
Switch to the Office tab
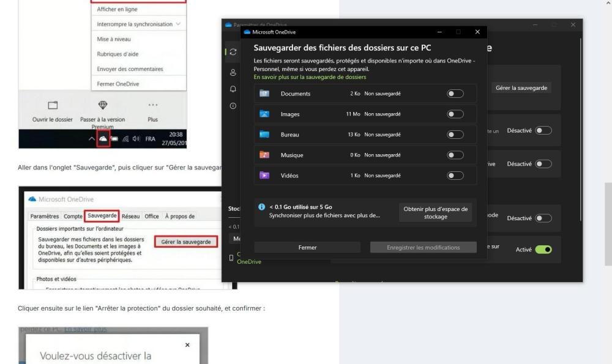click(x=152, y=216)
